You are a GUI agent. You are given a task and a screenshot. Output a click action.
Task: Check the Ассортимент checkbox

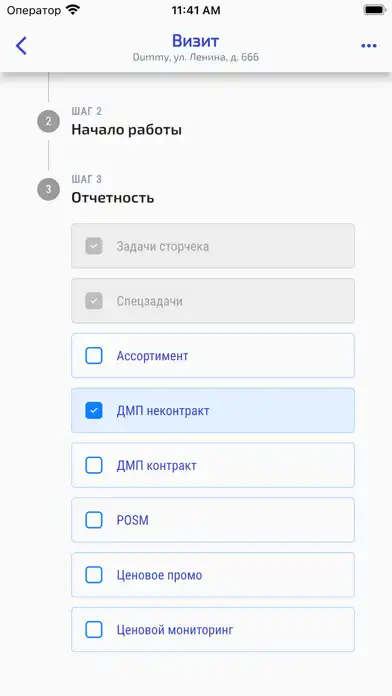click(94, 356)
